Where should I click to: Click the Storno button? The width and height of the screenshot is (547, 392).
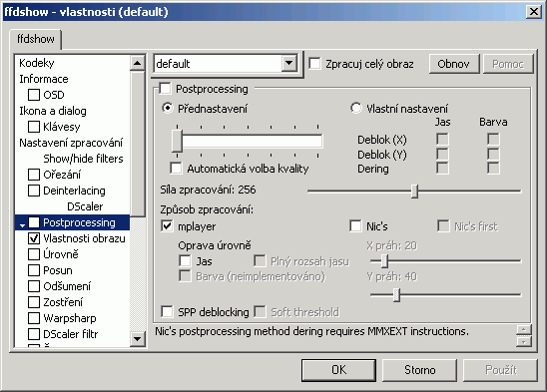click(419, 370)
